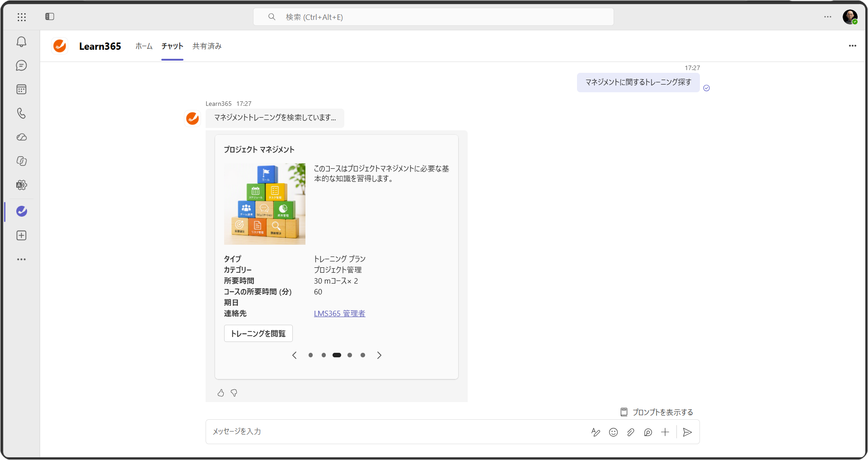Open the OneDrive cloud icon
868x460 pixels.
click(x=21, y=137)
